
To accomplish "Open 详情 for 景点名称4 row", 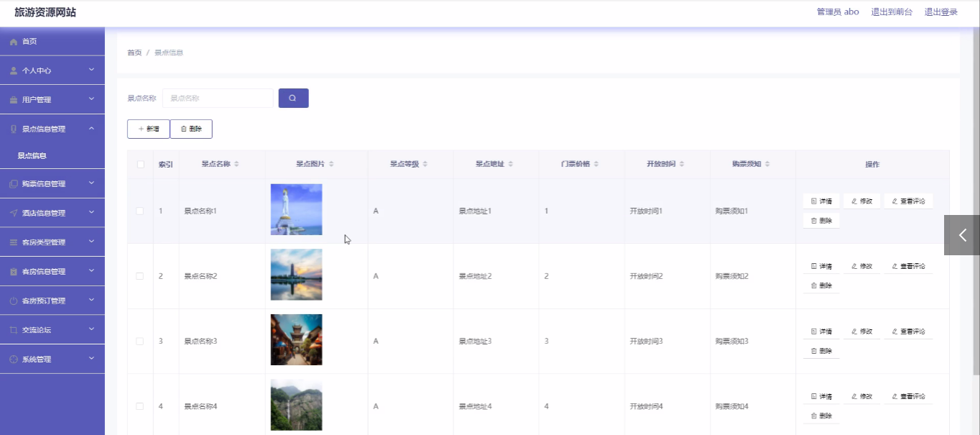I will click(821, 396).
